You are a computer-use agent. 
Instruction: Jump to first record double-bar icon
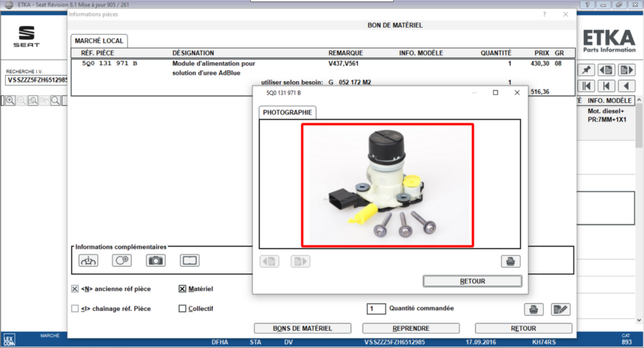click(586, 86)
